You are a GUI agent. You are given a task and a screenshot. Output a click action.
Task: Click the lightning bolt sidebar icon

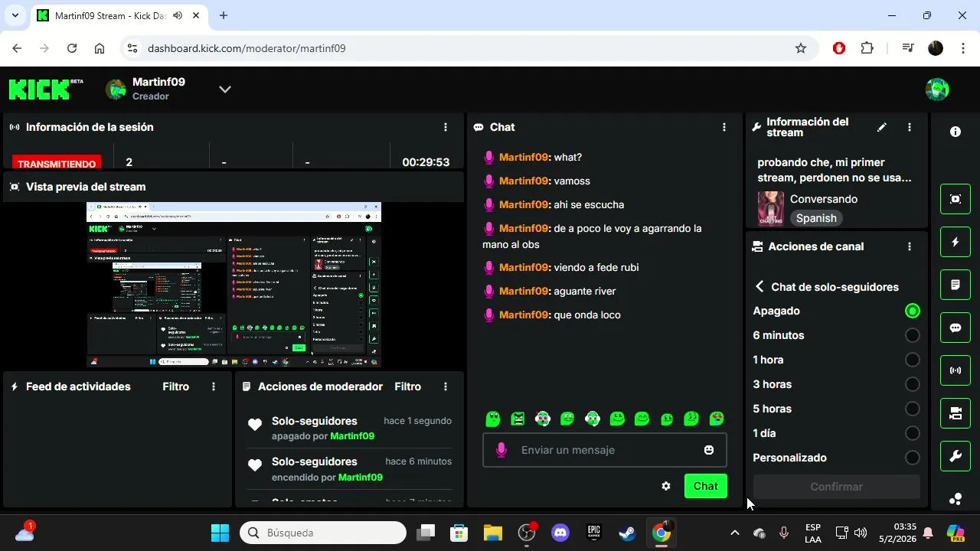coord(955,242)
